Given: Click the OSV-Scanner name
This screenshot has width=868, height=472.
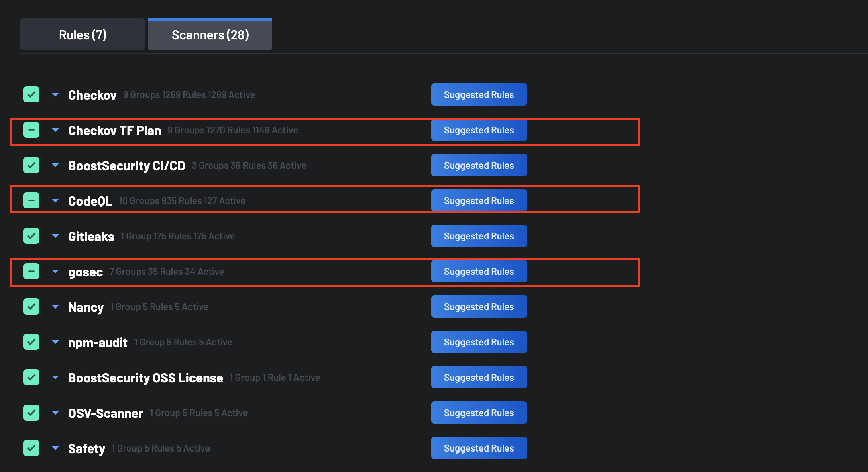Looking at the screenshot, I should coord(106,413).
